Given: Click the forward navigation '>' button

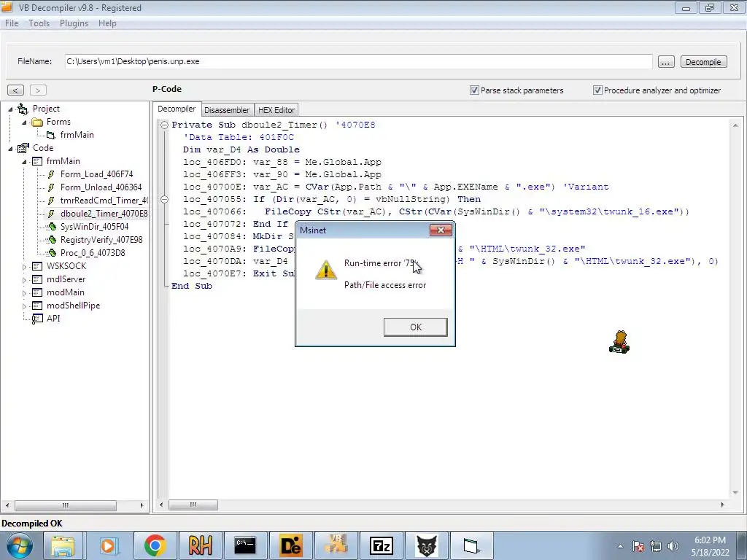Looking at the screenshot, I should (x=38, y=90).
